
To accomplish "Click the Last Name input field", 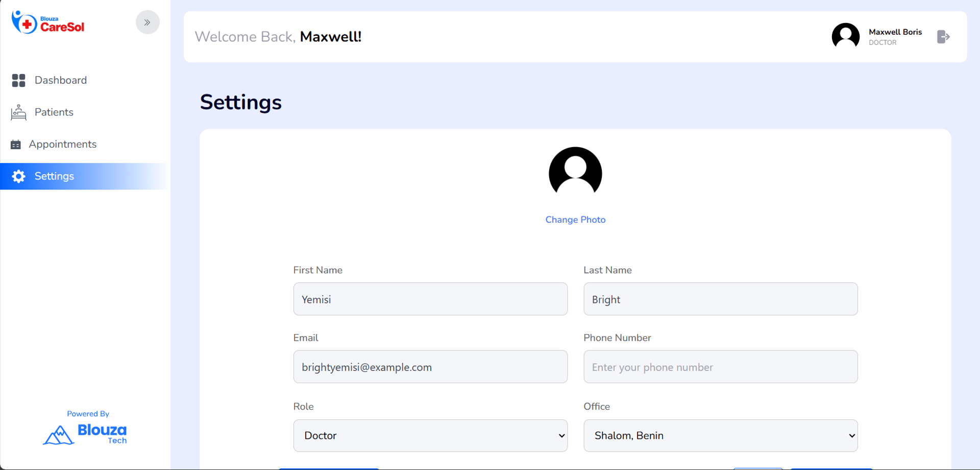I will pos(720,299).
